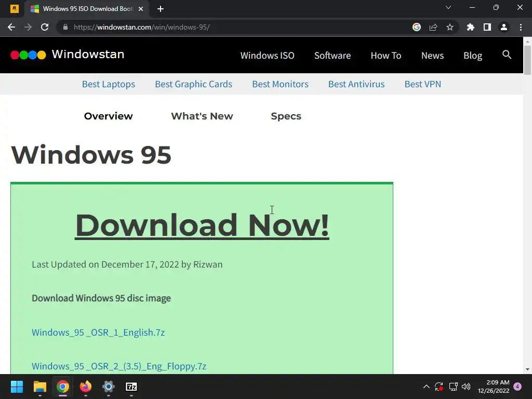Screen dimensions: 532x399
Task: Download Windows_95_OSR_1_English.7z
Action: tap(98, 332)
